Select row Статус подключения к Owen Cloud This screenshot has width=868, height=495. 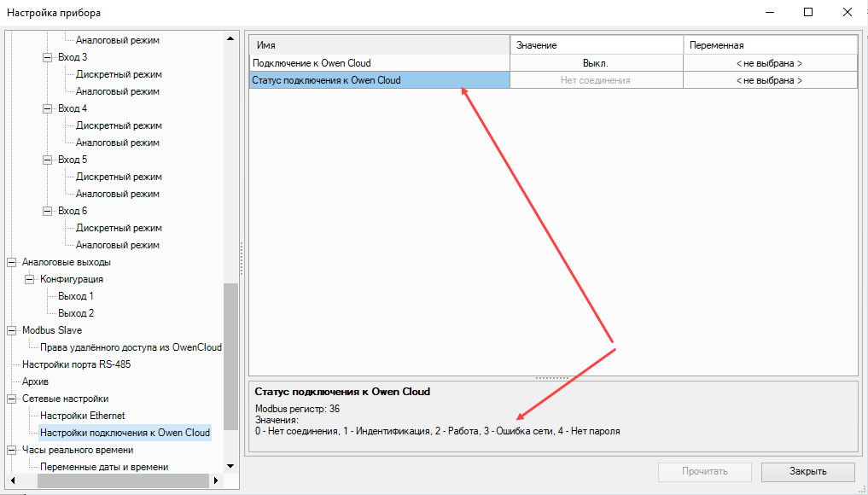(379, 80)
